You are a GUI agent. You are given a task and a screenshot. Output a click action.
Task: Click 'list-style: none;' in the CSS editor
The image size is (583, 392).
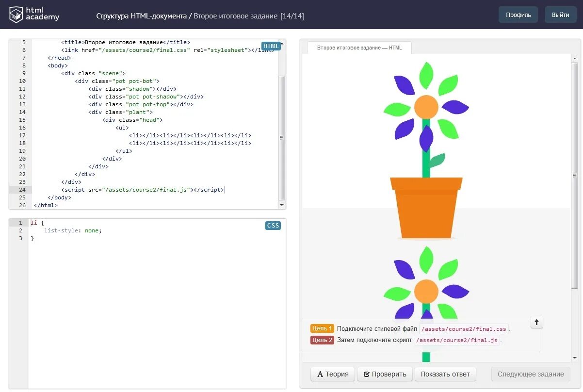[73, 230]
